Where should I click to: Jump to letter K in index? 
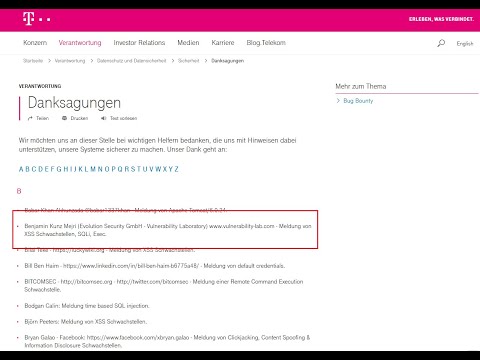coord(80,169)
